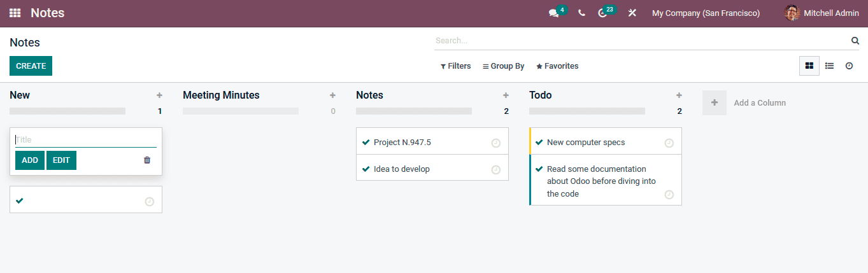Expand the Filters dropdown

click(455, 66)
